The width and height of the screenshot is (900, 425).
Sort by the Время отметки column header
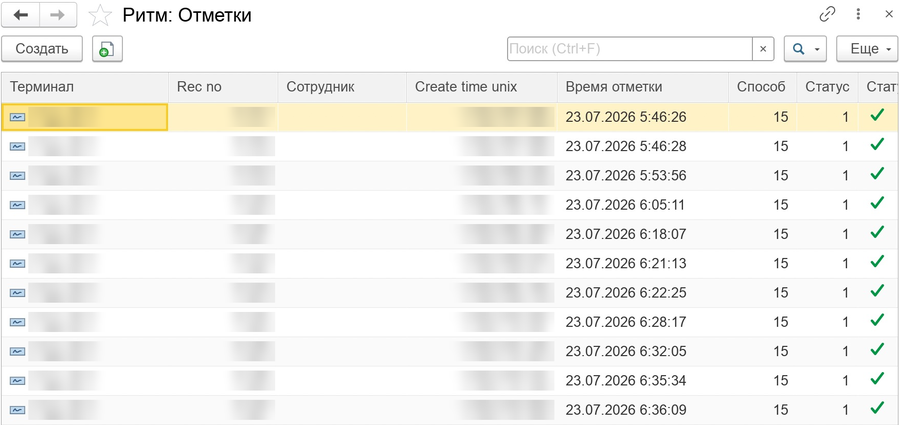tap(643, 87)
